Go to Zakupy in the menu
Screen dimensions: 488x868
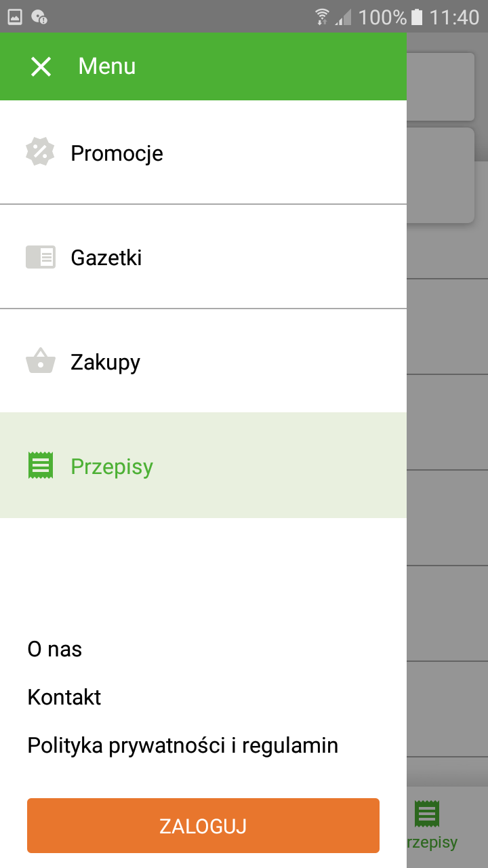point(105,362)
